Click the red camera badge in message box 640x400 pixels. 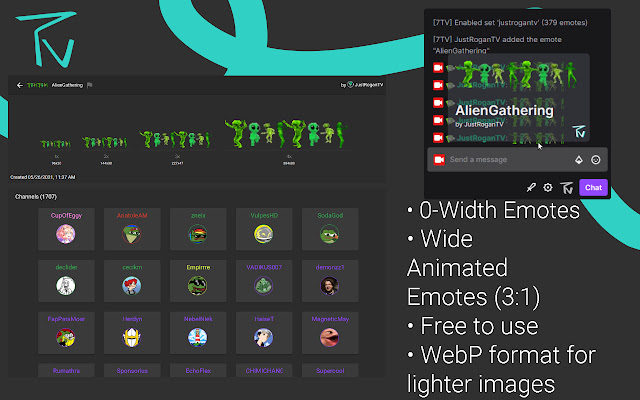point(439,160)
